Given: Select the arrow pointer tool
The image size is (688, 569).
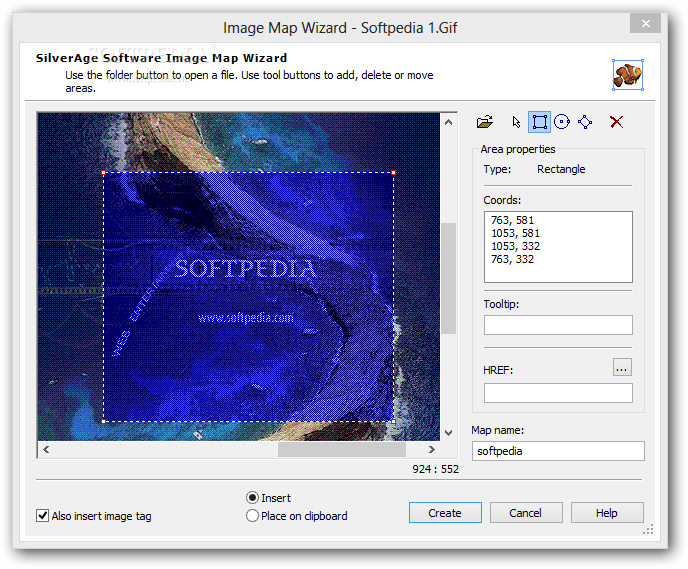Looking at the screenshot, I should (x=516, y=122).
